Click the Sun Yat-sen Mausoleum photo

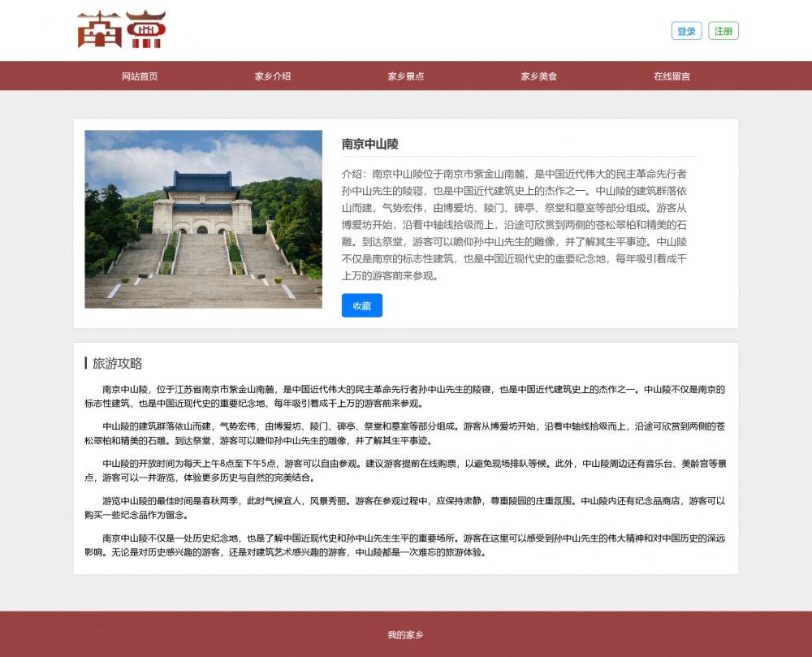(x=203, y=219)
